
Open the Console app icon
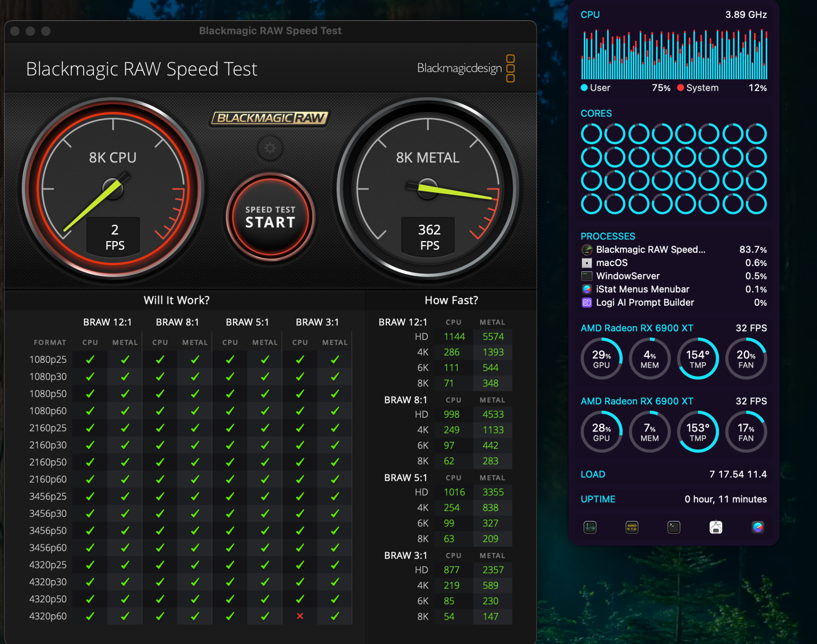[632, 527]
